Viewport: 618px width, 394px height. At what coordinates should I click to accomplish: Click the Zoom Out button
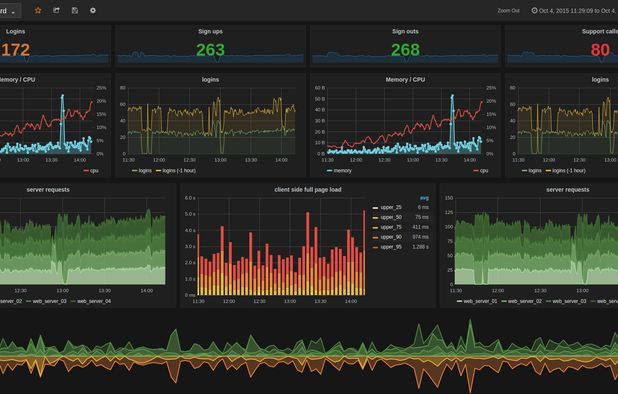[x=508, y=11]
